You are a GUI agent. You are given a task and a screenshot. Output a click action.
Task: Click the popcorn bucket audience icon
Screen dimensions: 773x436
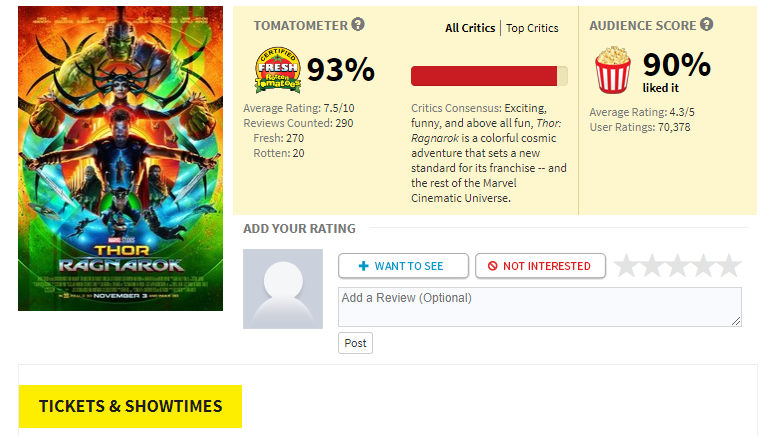(613, 70)
